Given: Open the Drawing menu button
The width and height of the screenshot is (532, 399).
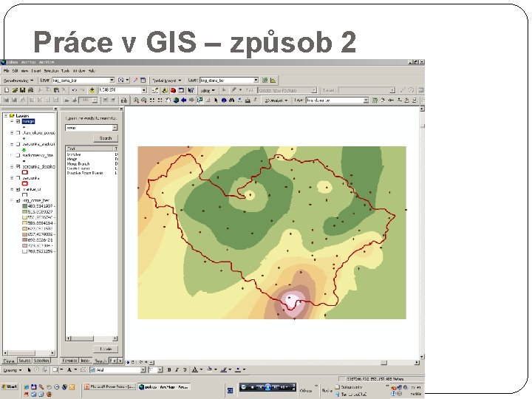Looking at the screenshot, I should 13,370.
